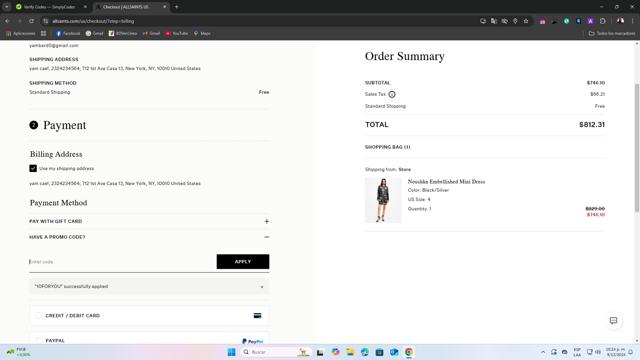Open Google Chrome from taskbar
Screen dimensions: 640x360
(409, 352)
